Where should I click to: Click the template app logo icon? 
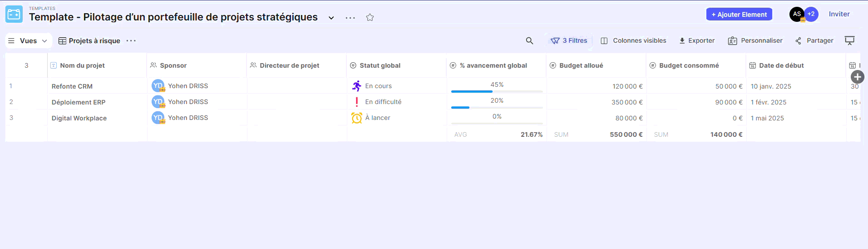pos(14,15)
